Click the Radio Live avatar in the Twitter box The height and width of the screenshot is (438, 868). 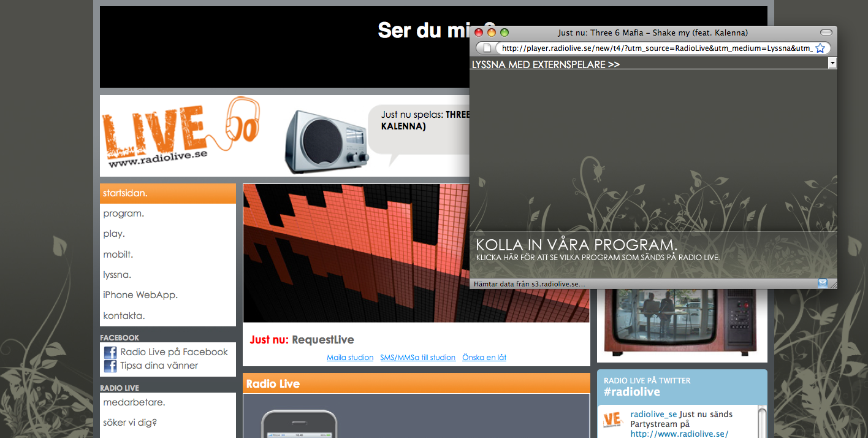pyautogui.click(x=612, y=420)
